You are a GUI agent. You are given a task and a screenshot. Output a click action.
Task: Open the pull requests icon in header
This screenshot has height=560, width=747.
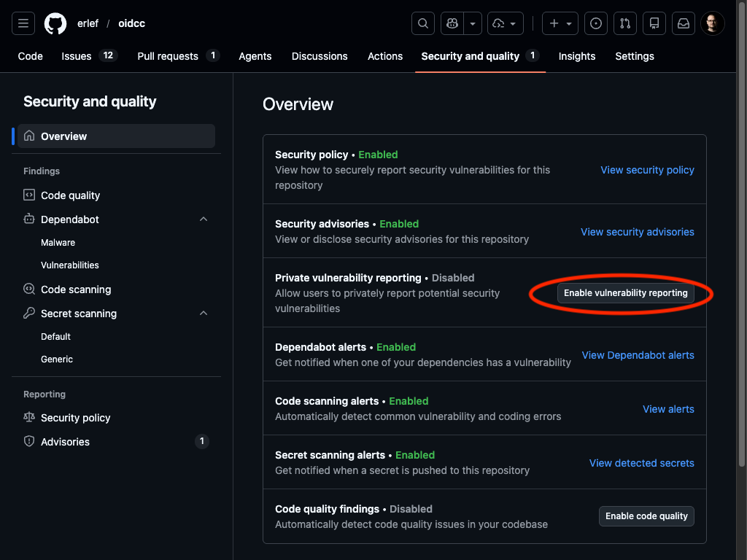tap(625, 23)
